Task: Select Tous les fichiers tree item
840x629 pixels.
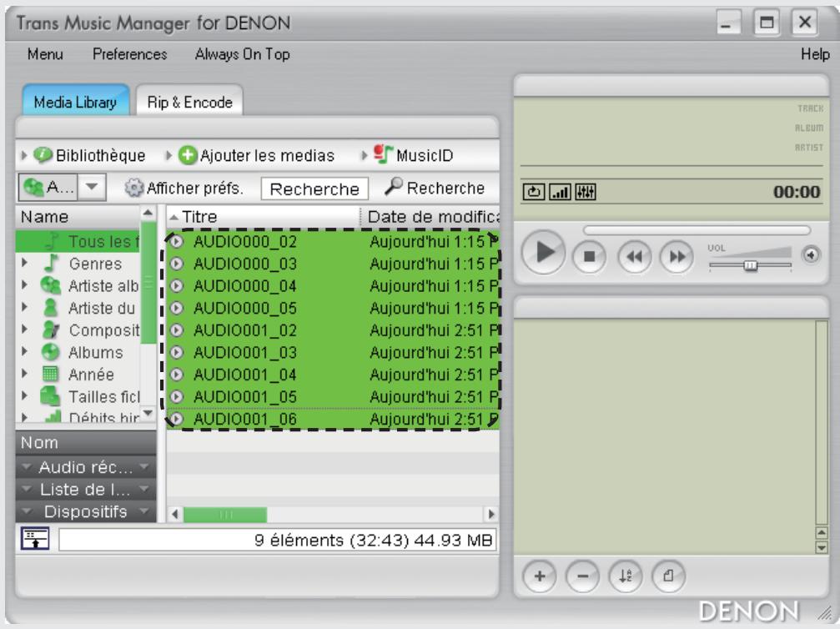Action: pyautogui.click(x=78, y=242)
